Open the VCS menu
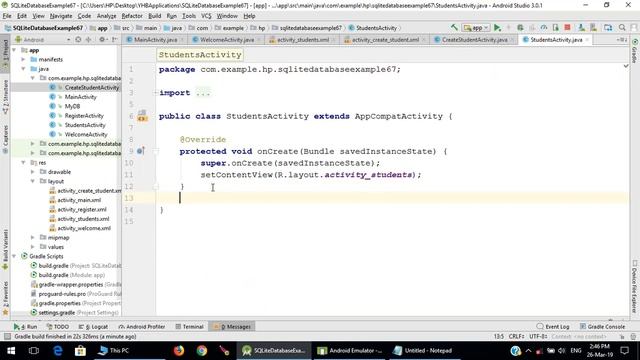This screenshot has width=640, height=360. (x=206, y=16)
